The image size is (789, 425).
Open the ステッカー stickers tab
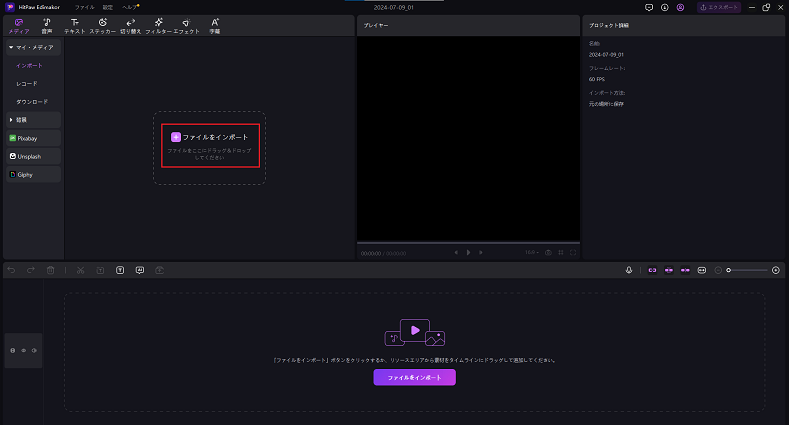(x=103, y=26)
